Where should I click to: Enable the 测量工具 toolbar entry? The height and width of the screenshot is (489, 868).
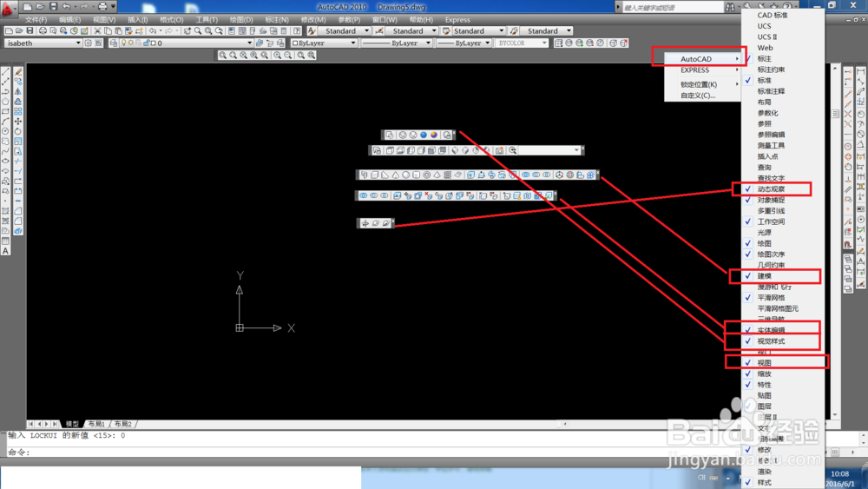pyautogui.click(x=783, y=146)
